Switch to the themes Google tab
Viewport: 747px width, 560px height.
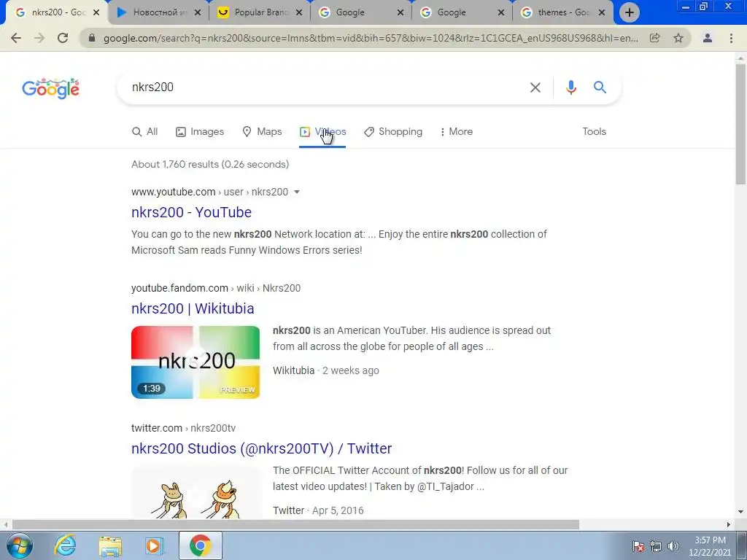point(562,12)
